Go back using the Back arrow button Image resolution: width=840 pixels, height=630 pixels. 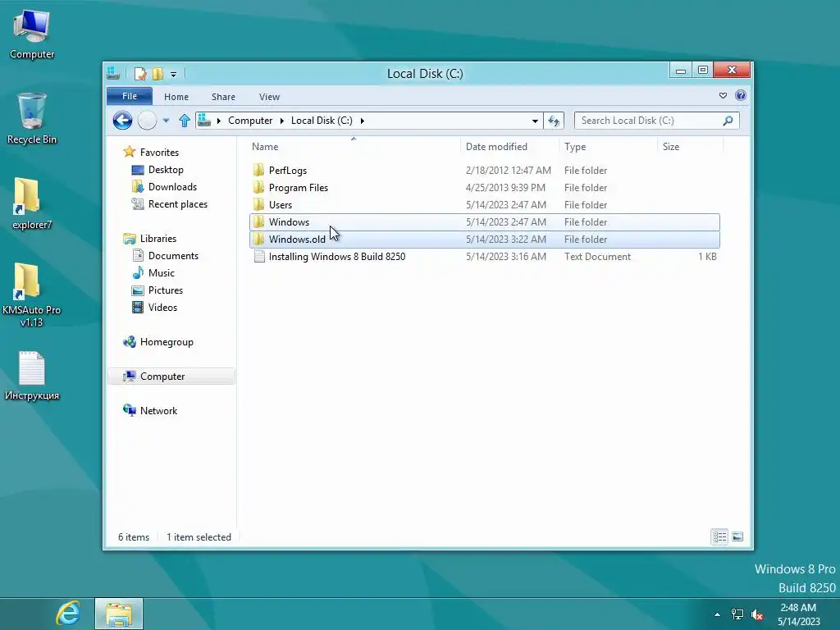tap(123, 121)
